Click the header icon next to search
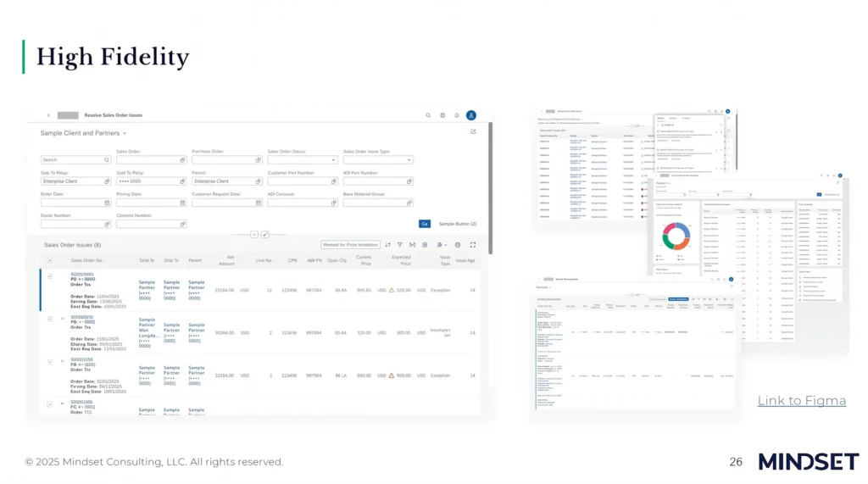 [x=442, y=115]
